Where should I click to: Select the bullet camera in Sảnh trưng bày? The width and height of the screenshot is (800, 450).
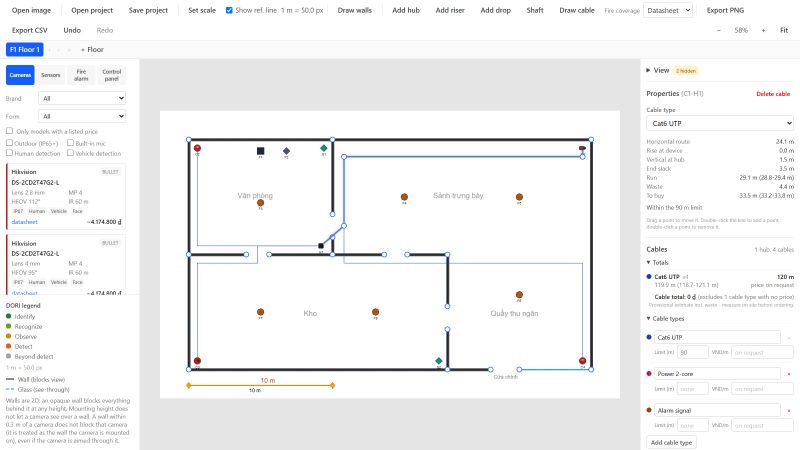582,148
